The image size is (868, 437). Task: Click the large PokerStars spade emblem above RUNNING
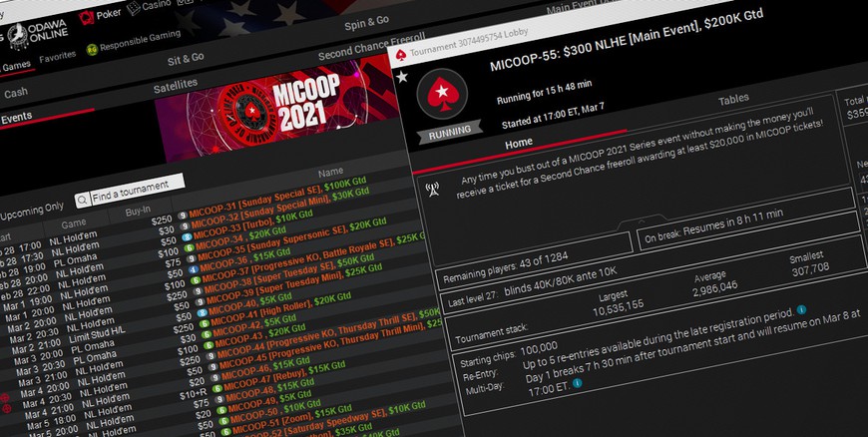click(442, 94)
